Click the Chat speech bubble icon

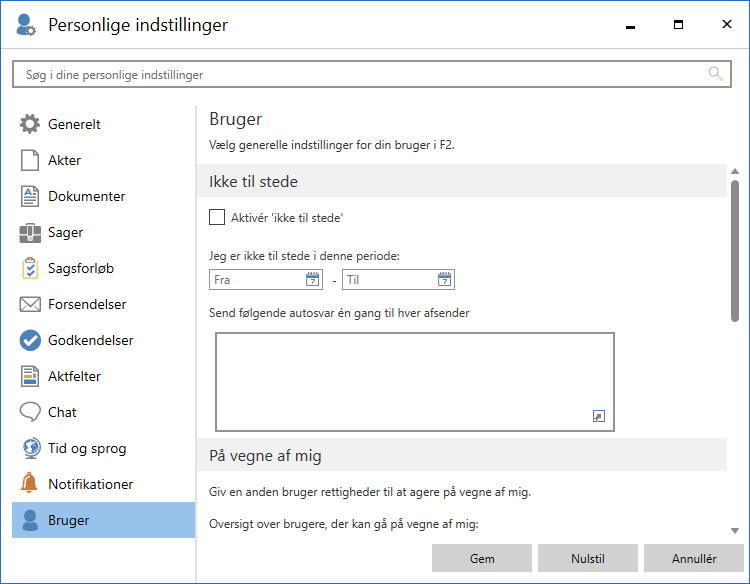point(30,412)
